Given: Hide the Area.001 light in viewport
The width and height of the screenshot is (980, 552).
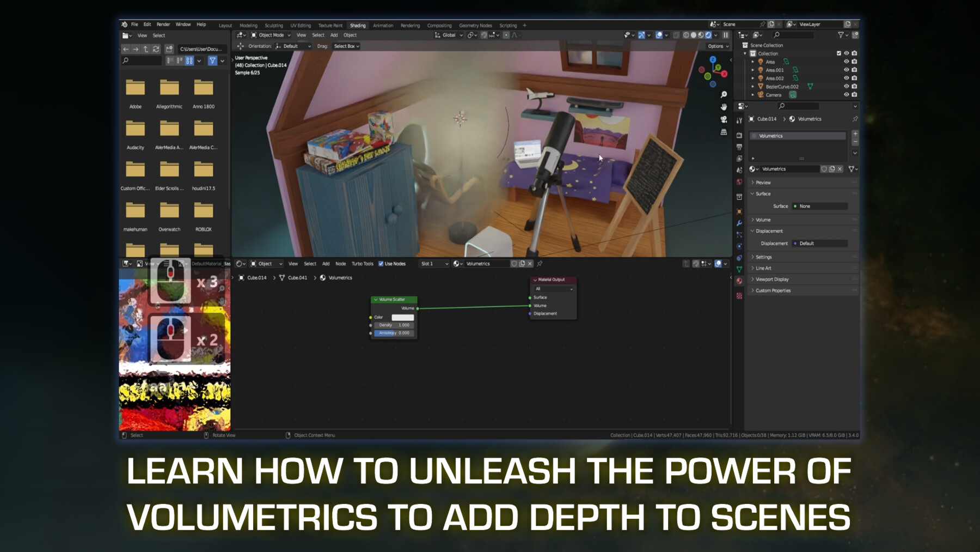Looking at the screenshot, I should pyautogui.click(x=847, y=70).
